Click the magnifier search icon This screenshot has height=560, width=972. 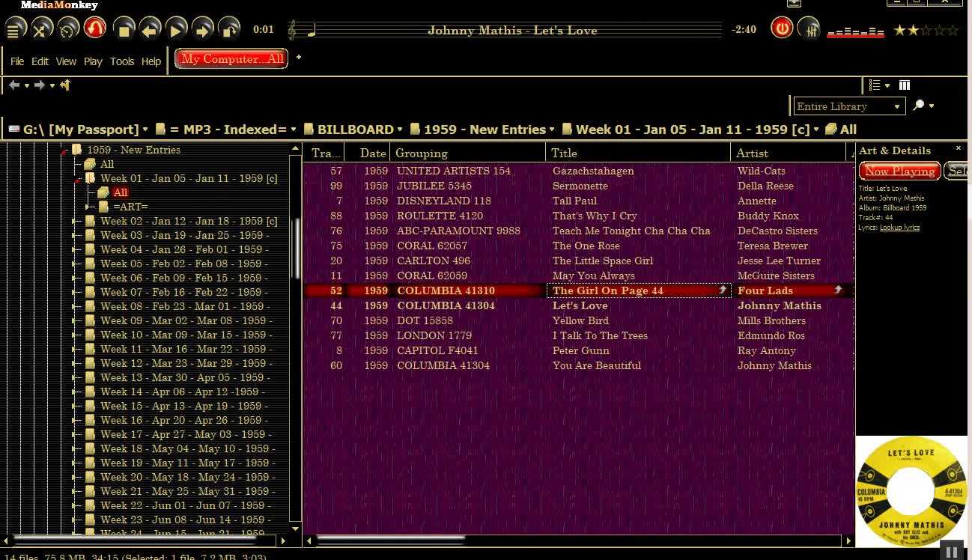pos(919,106)
